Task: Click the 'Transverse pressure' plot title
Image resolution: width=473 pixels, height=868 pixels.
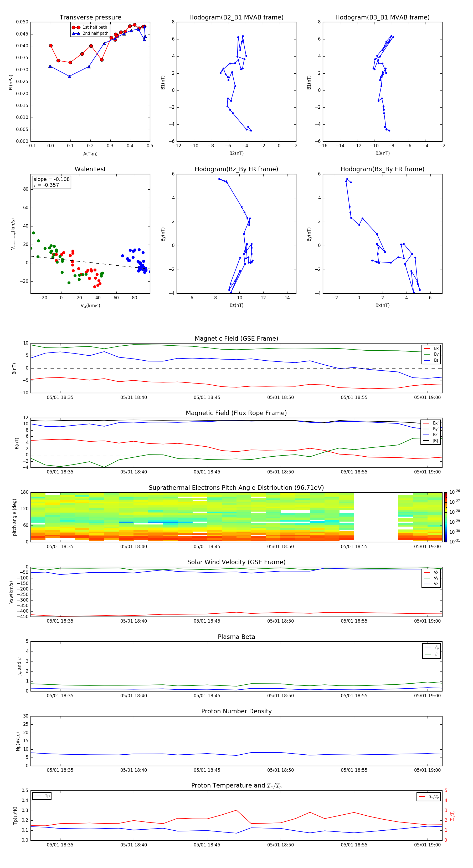Action: 90,17
